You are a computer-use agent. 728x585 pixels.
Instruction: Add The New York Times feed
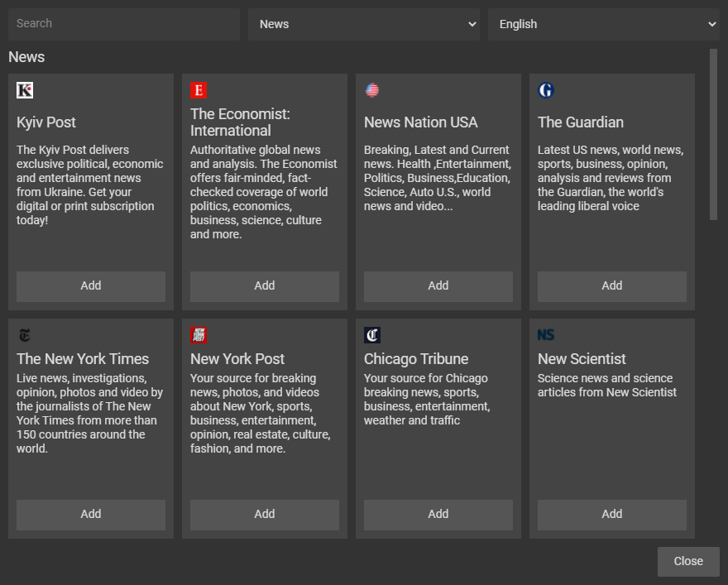pyautogui.click(x=91, y=515)
